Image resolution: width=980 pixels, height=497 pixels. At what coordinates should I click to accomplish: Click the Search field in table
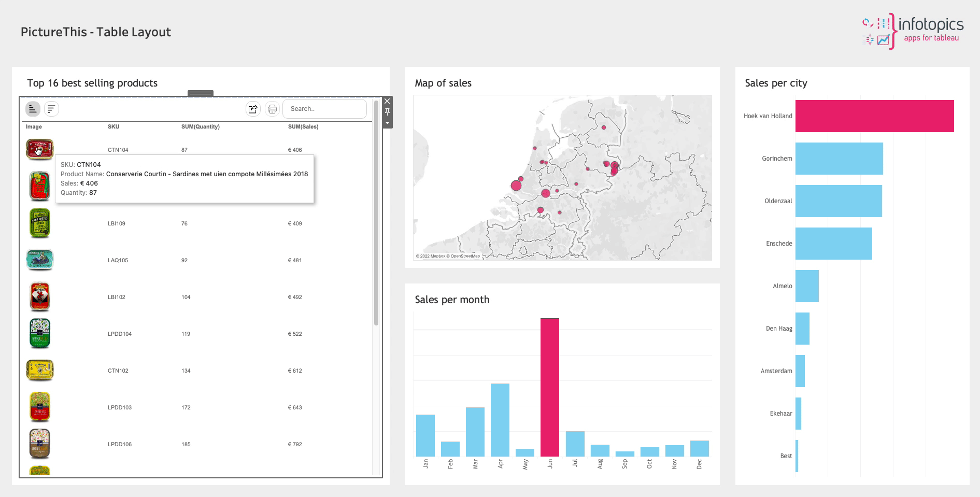point(324,109)
